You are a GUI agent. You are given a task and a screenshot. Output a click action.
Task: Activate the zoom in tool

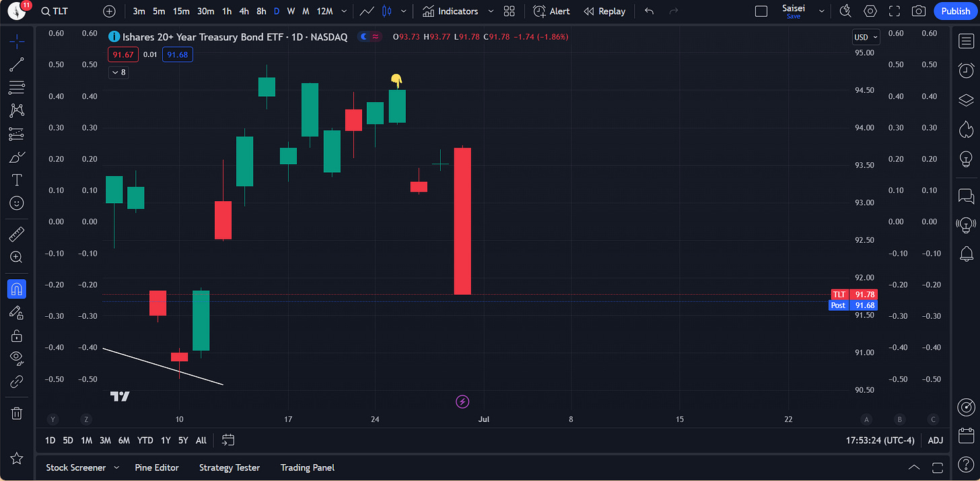(17, 257)
